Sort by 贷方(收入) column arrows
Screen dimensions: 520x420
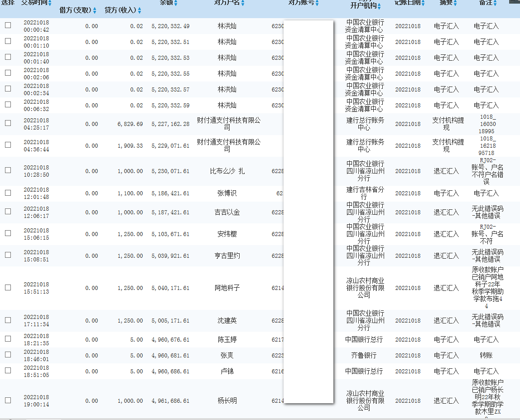(x=140, y=10)
